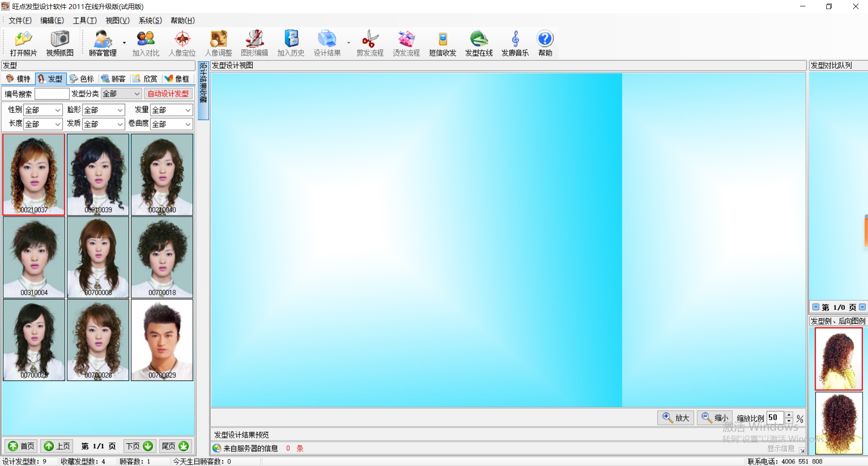
Task: Select hairstyle thumbnail 00700029
Action: tap(162, 340)
